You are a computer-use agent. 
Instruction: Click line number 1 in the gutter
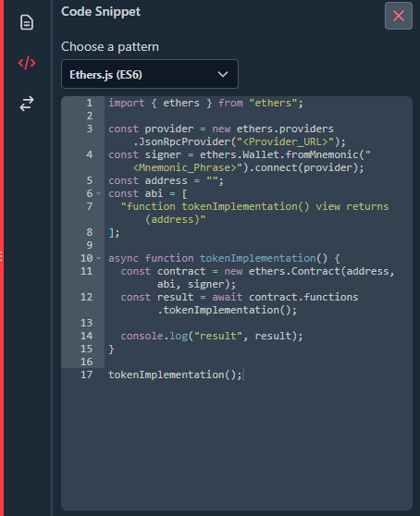click(x=89, y=103)
